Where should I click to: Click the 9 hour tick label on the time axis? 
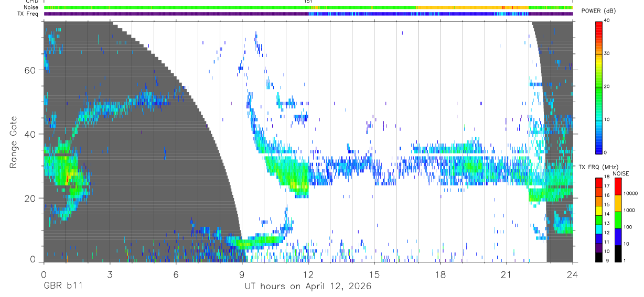[x=242, y=274]
